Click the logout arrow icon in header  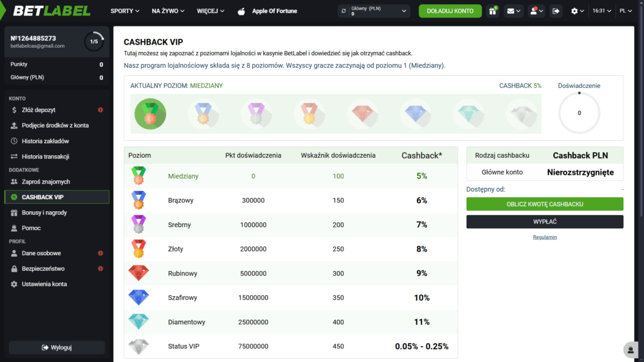[x=556, y=11]
